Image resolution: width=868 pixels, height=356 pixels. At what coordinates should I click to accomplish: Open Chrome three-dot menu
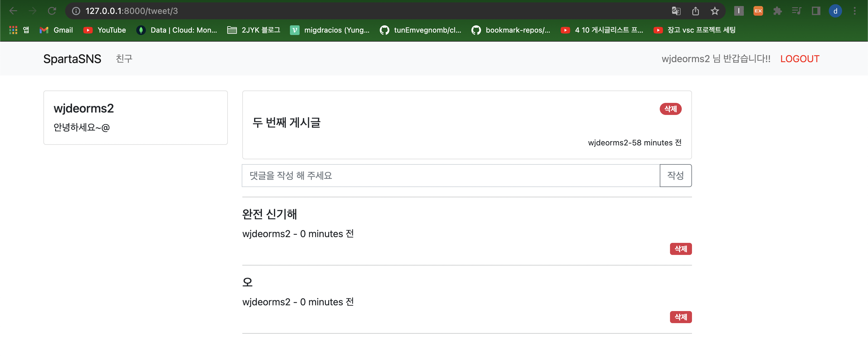[854, 11]
